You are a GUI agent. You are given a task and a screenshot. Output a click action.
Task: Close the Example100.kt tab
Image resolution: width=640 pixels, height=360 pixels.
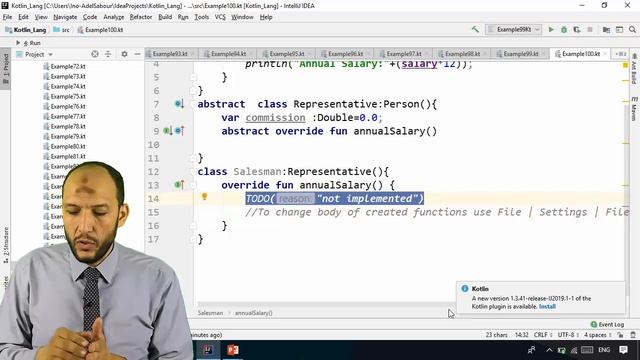coord(605,54)
